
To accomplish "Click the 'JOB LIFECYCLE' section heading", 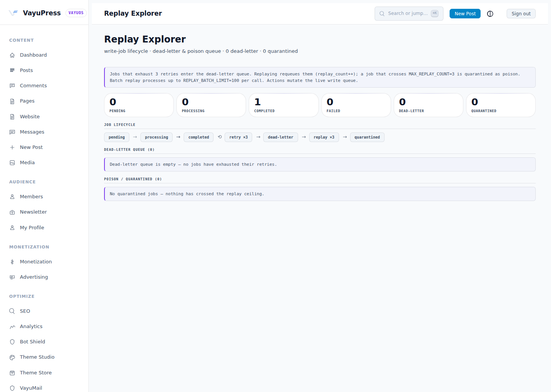I will coord(120,125).
